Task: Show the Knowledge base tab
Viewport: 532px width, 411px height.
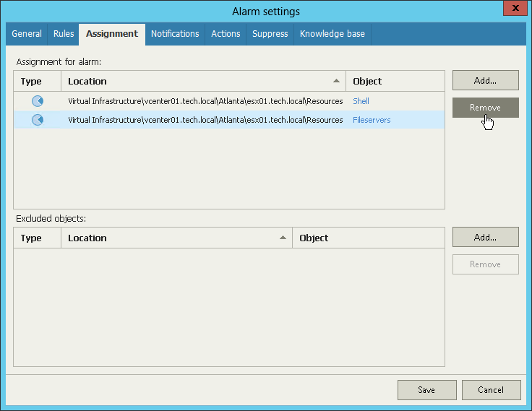Action: [x=332, y=34]
